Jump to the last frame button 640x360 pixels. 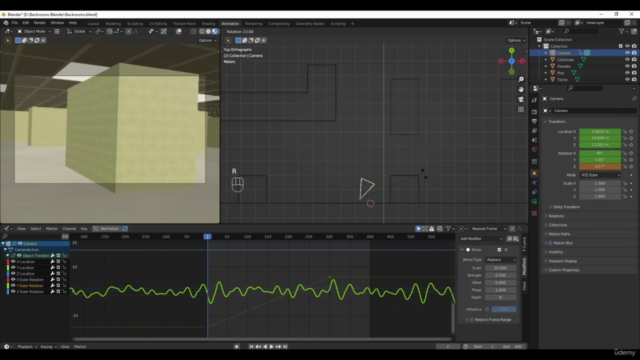[285, 347]
